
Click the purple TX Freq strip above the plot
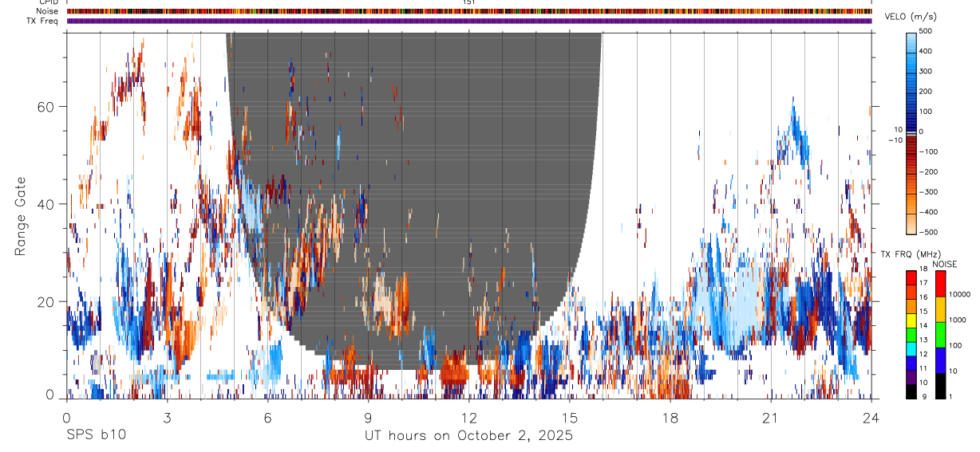tap(469, 21)
